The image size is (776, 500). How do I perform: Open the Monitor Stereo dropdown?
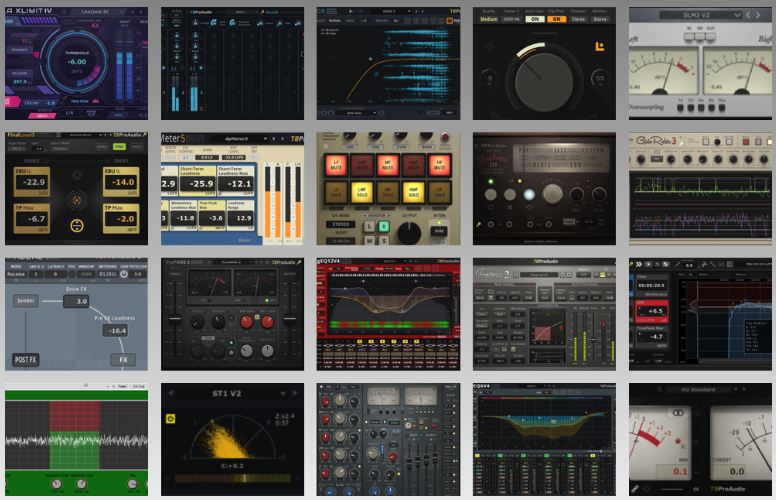tap(600, 19)
